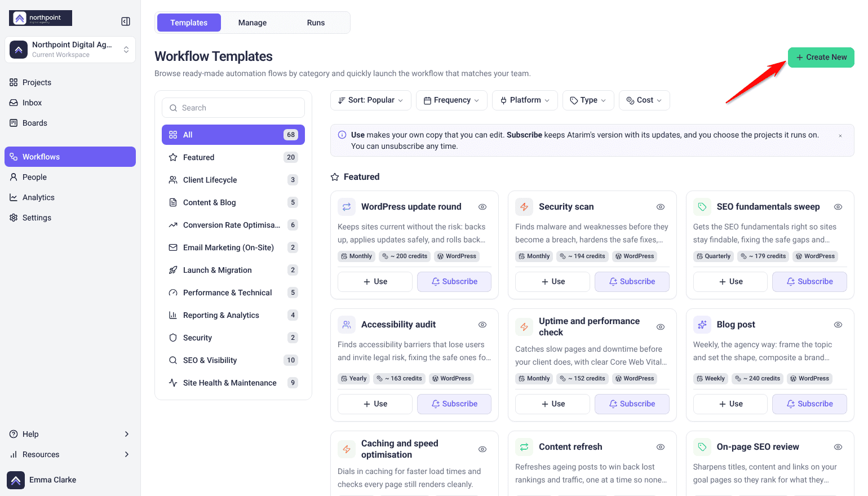Subscribe to Security scan
The image size is (868, 496).
[632, 282]
